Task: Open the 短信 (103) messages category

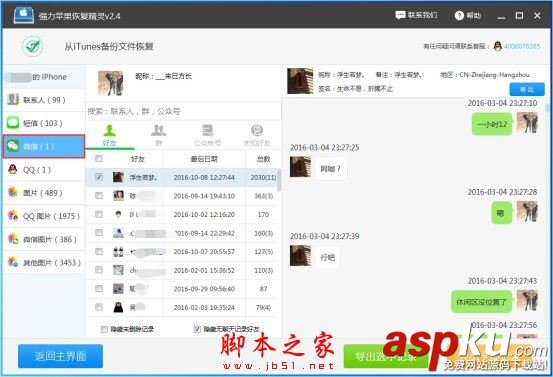Action: pyautogui.click(x=44, y=123)
